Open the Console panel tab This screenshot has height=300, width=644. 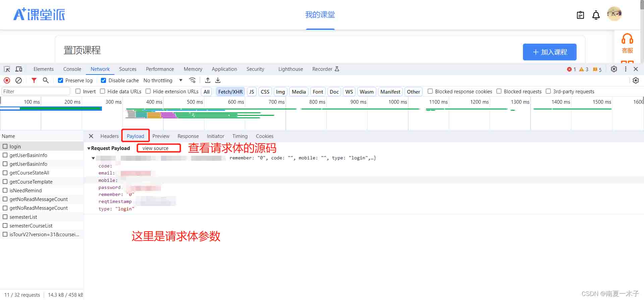[x=72, y=69]
